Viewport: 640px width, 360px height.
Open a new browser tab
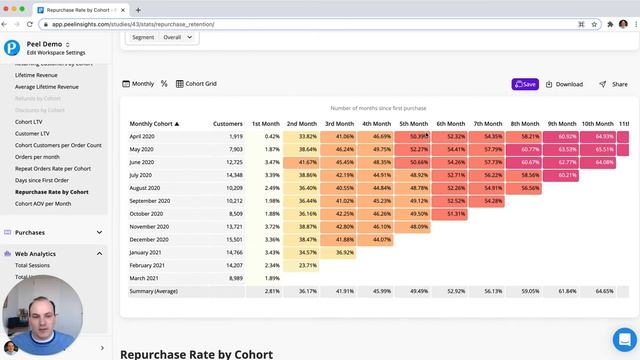point(138,10)
